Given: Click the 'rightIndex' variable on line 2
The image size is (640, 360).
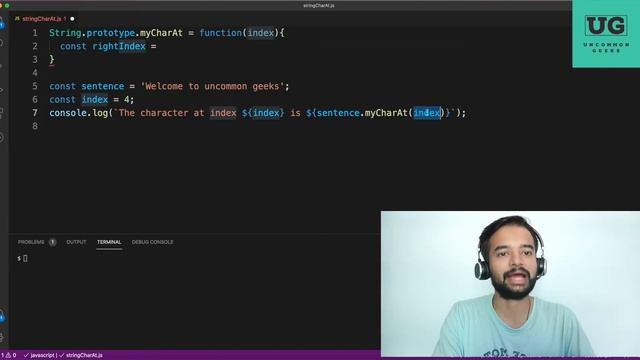Looking at the screenshot, I should point(119,46).
